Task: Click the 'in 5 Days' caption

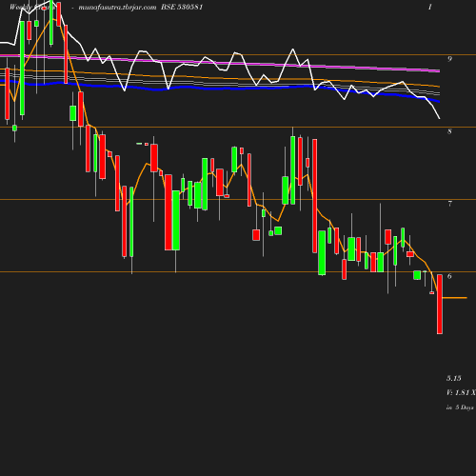Action: tap(460, 407)
